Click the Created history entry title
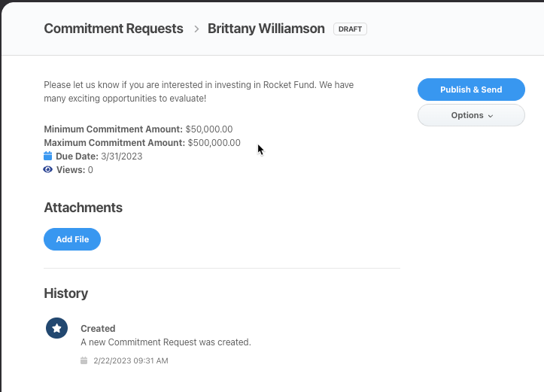This screenshot has width=544, height=392. click(x=98, y=329)
